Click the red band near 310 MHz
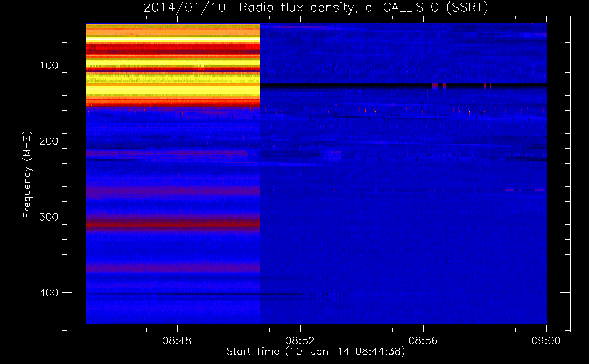The width and height of the screenshot is (589, 364). tap(173, 225)
